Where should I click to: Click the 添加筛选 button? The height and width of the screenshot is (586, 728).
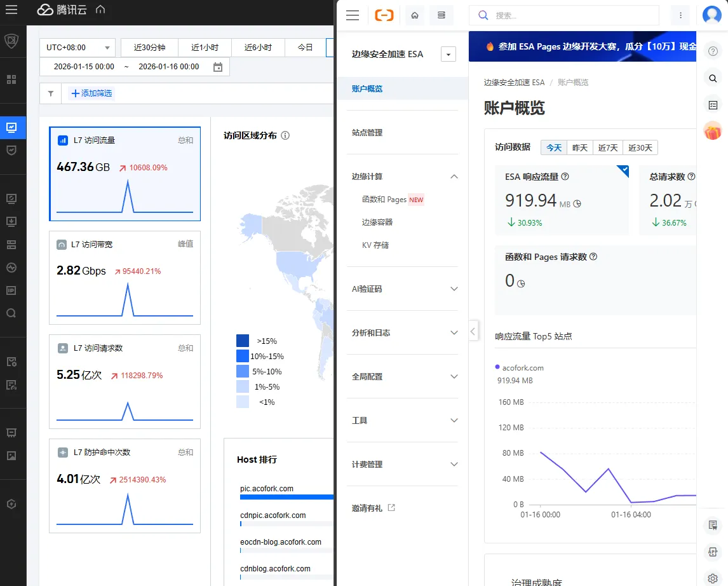[91, 93]
